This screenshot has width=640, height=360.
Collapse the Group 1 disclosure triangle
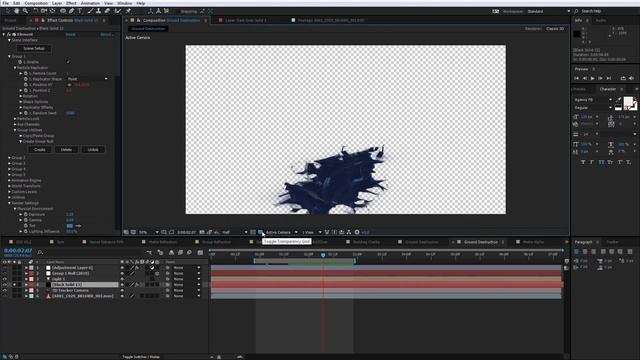9,56
